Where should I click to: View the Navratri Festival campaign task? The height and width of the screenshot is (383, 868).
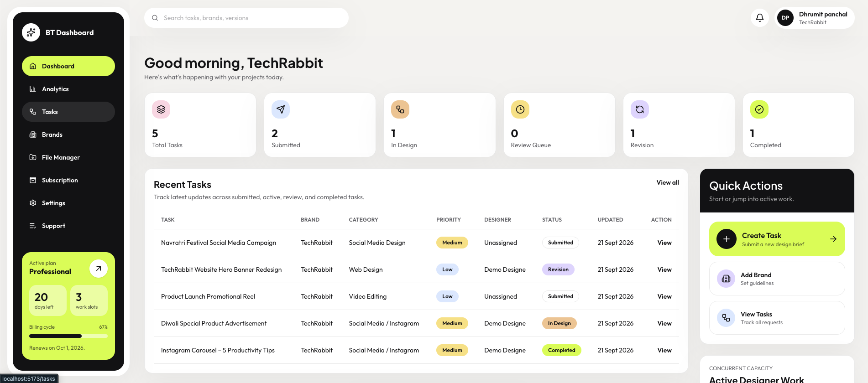tap(664, 243)
